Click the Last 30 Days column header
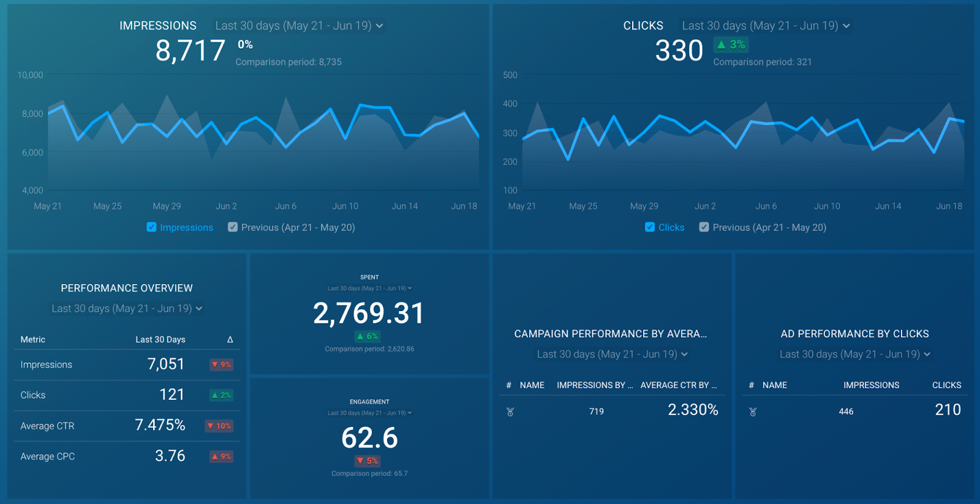The image size is (980, 504). point(160,339)
